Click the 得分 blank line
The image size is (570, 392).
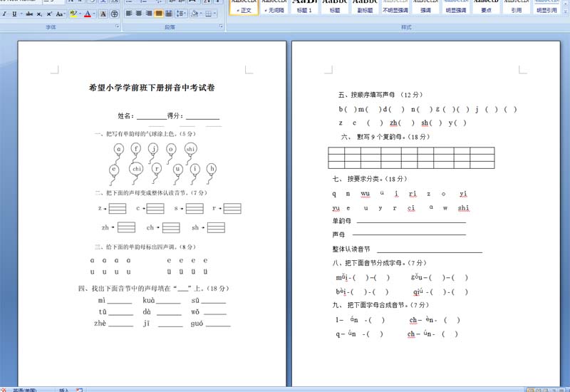(x=202, y=116)
